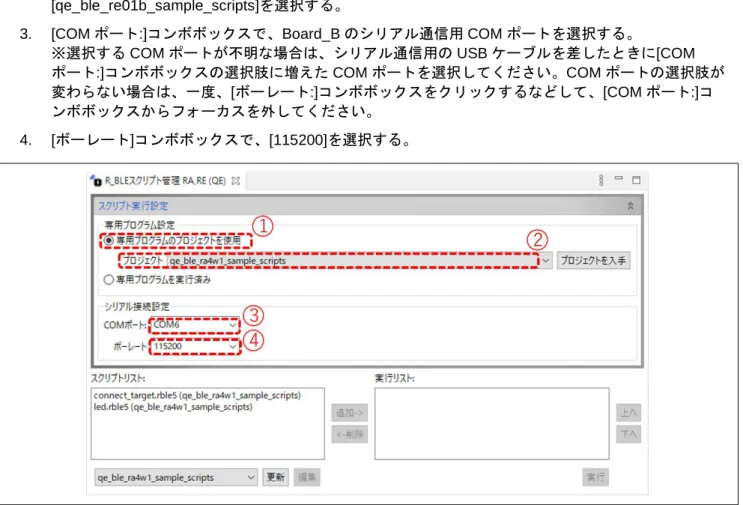Image resolution: width=743 pixels, height=505 pixels.
Task: Open the プロジェクト combo box dropdown
Action: point(546,261)
